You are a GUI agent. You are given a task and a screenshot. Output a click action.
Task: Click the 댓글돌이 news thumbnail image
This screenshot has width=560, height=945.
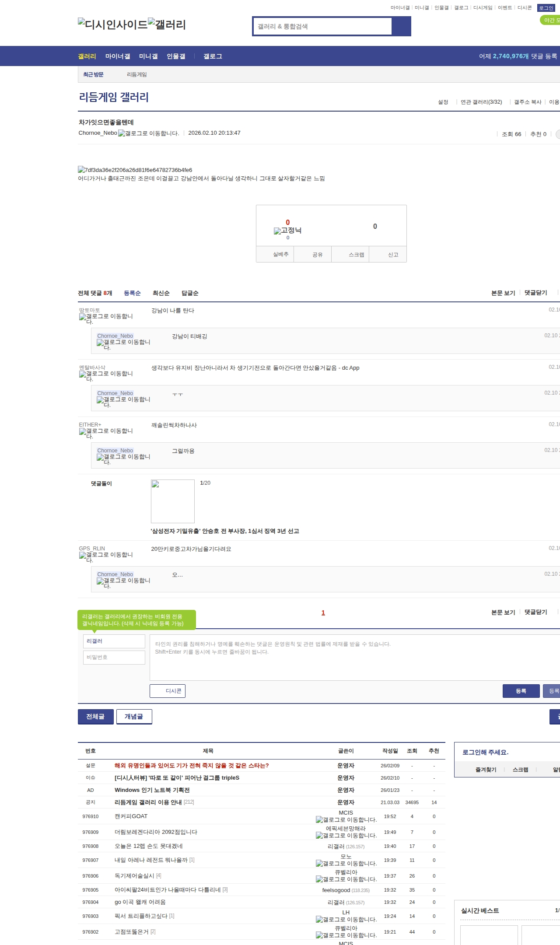point(173,501)
